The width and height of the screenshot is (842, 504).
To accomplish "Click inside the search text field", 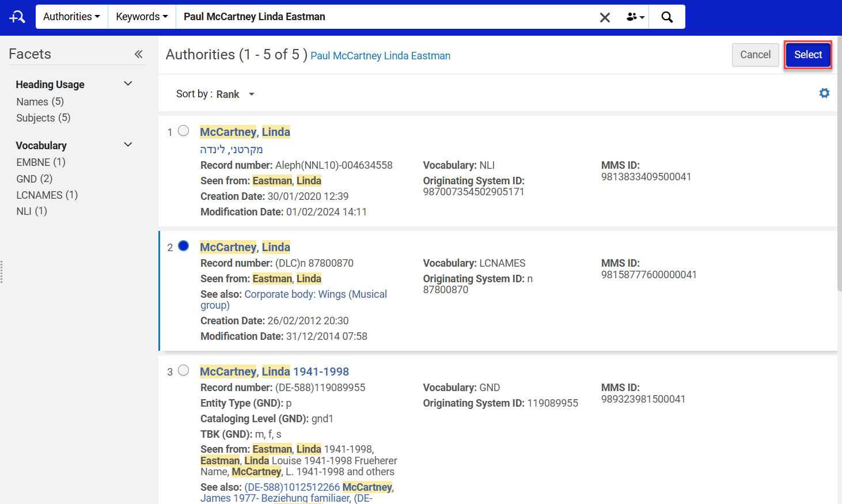I will [386, 17].
